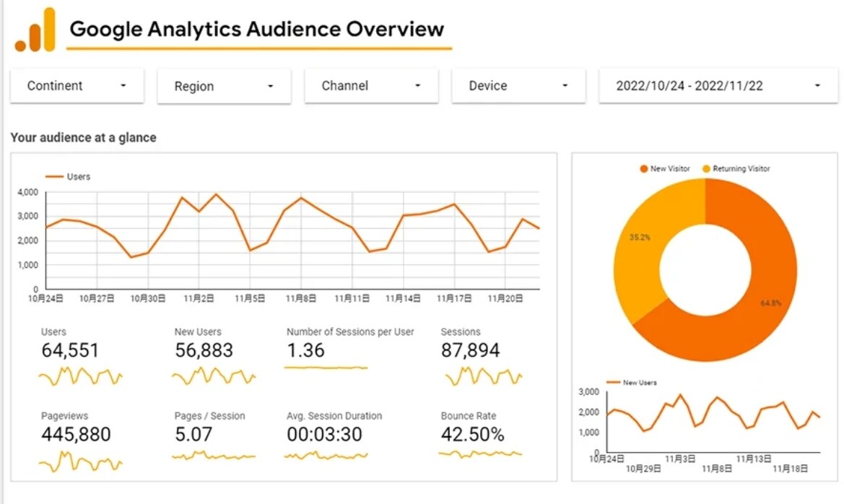
Task: Click the New Visitor legend dot
Action: [644, 168]
